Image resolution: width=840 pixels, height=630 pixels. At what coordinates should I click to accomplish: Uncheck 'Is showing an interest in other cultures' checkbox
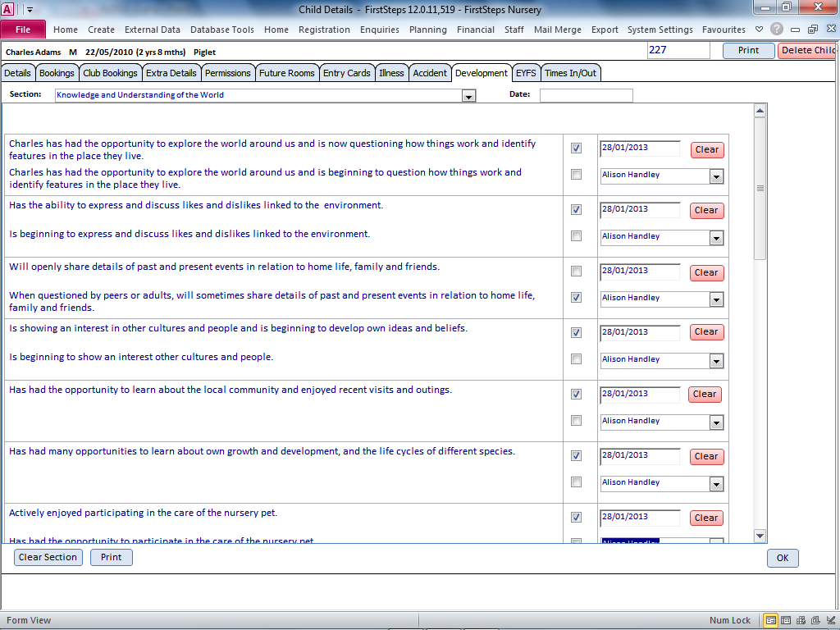pyautogui.click(x=577, y=333)
